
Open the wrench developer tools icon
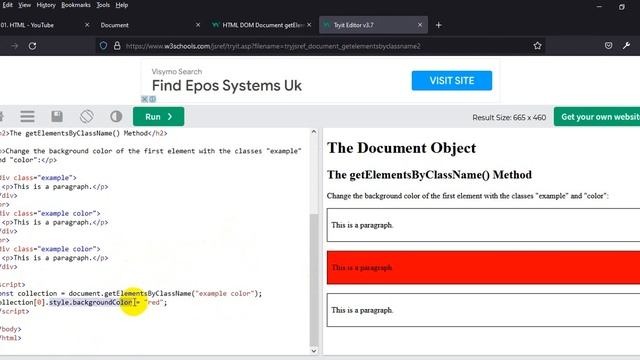(x=627, y=45)
